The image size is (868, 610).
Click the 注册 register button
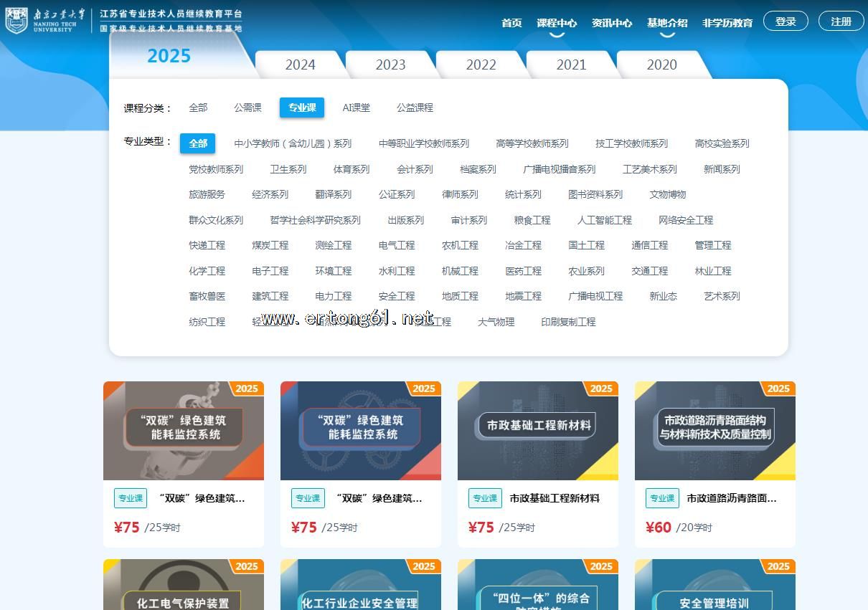(841, 22)
